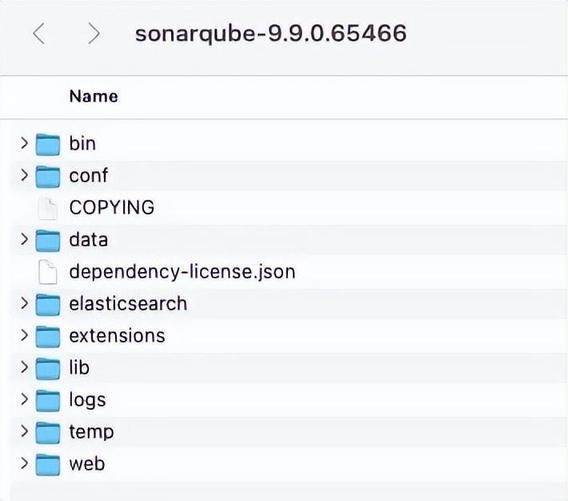The image size is (568, 501).
Task: Click the dependency-license.json file icon
Action: tap(48, 272)
